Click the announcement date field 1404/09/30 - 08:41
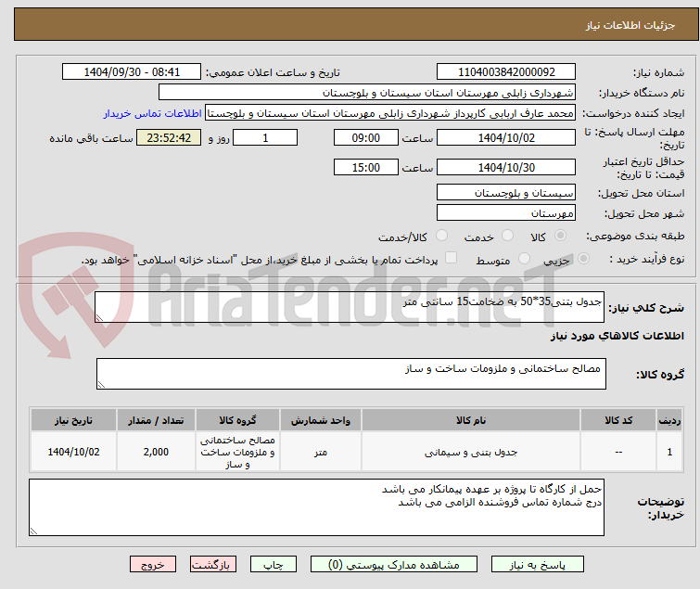 coord(132,71)
